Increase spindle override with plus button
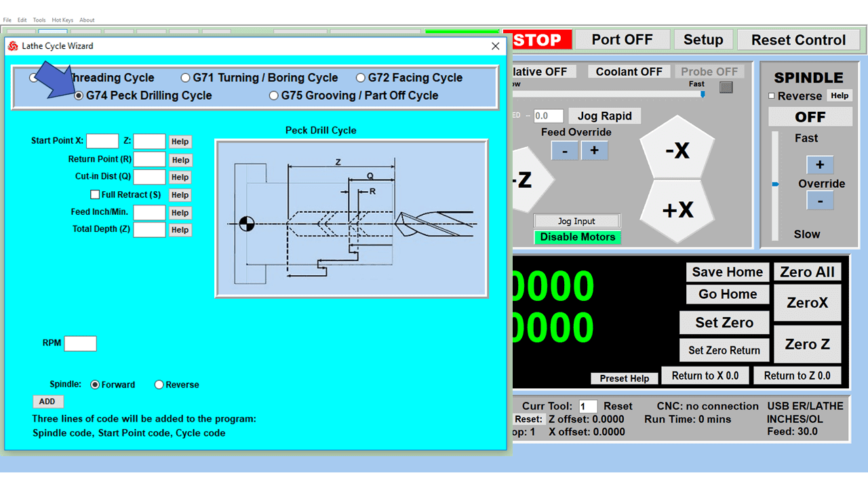Viewport: 868px width, 488px height. tap(819, 165)
